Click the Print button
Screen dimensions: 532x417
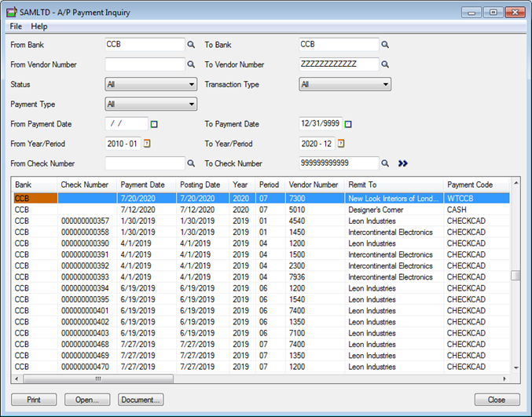click(x=34, y=400)
